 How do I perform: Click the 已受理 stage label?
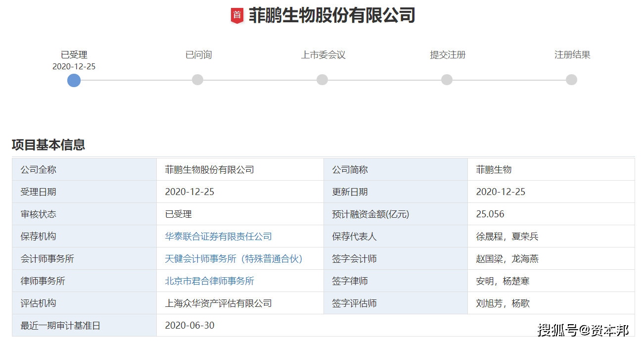coord(74,55)
